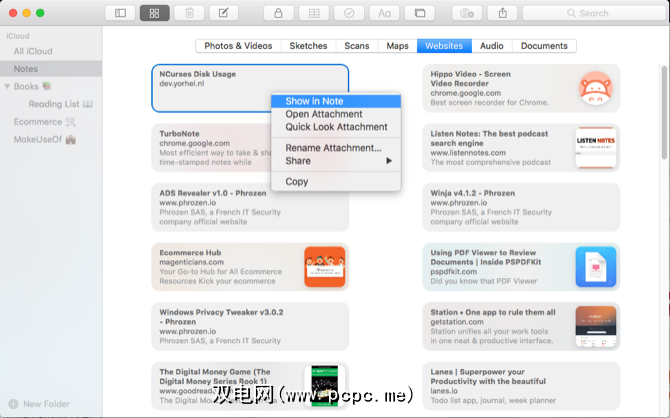Select the Notes folder
Viewport: 670px width, 418px height.
click(x=51, y=69)
